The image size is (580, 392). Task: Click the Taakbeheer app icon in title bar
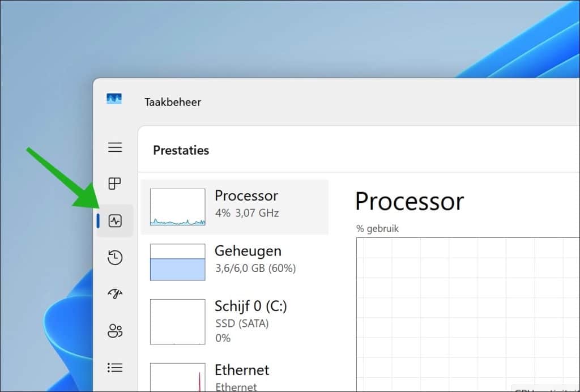114,99
